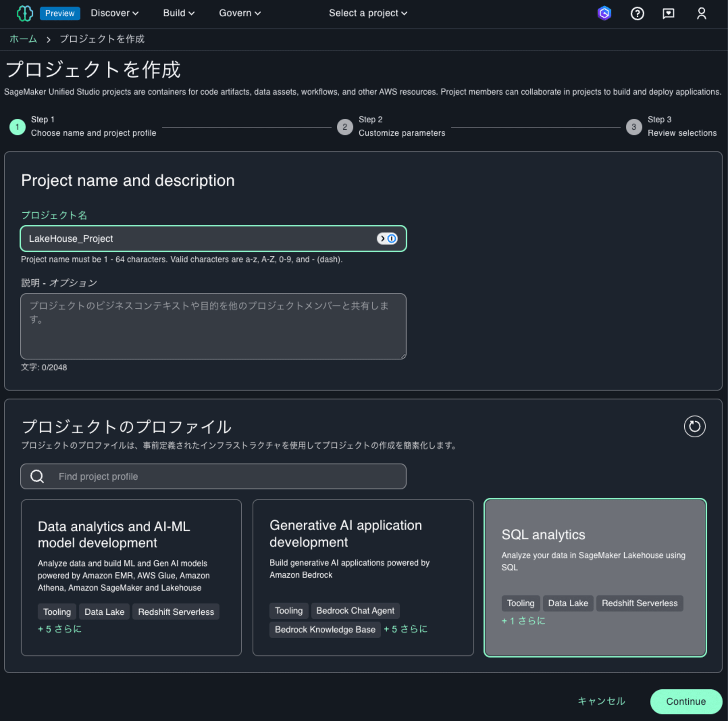The height and width of the screenshot is (721, 728).
Task: Click the search magnifier icon
Action: click(37, 476)
